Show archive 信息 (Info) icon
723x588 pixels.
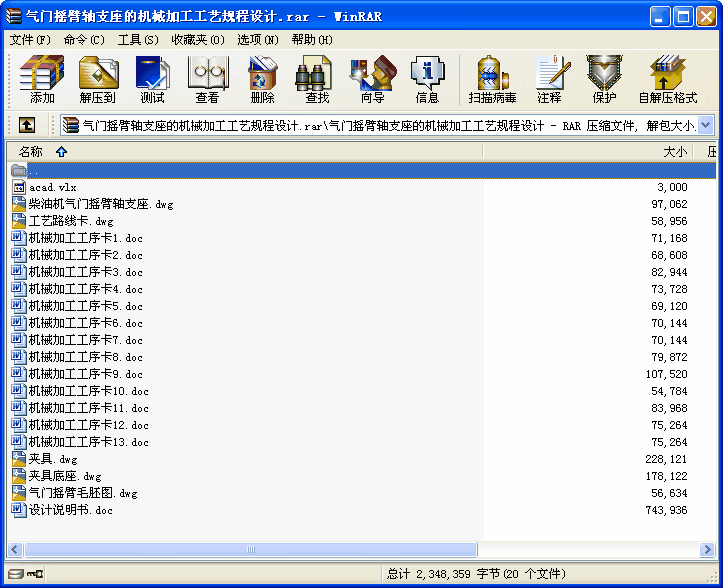[427, 79]
